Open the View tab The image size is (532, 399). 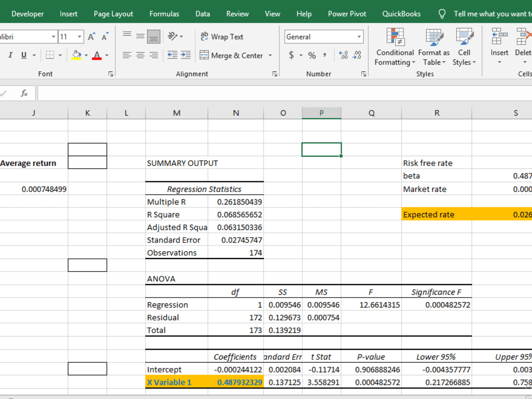tap(272, 14)
